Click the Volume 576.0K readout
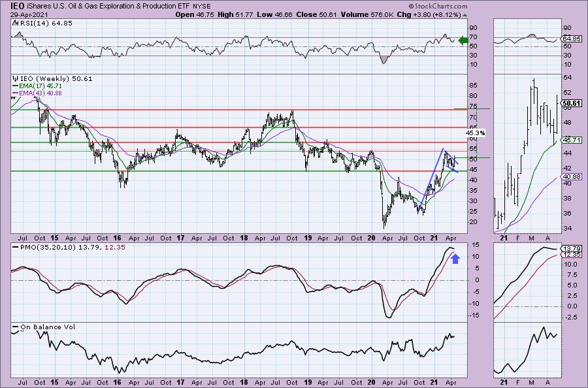Viewport: 588px width, 388px height. tap(367, 14)
